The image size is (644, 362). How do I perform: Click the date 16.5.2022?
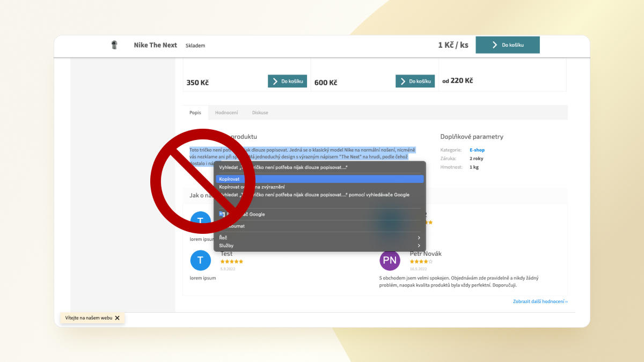tap(418, 269)
